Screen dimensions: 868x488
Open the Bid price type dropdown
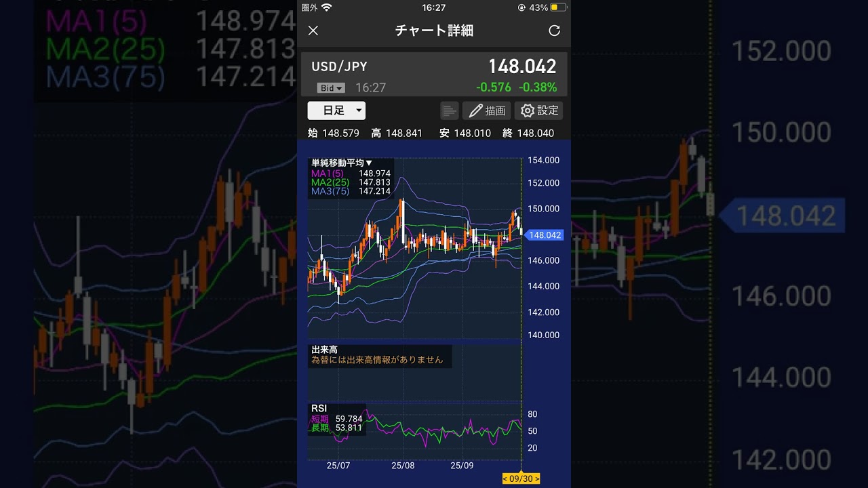click(x=331, y=88)
